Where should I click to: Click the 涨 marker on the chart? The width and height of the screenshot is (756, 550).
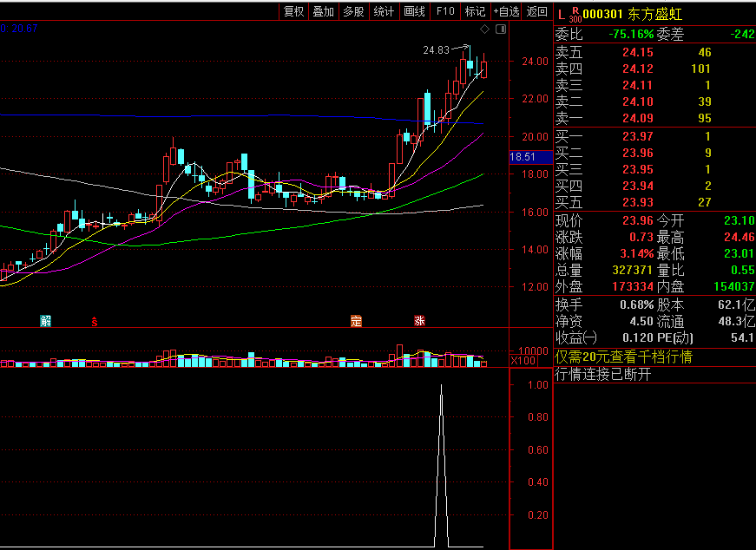pos(419,321)
